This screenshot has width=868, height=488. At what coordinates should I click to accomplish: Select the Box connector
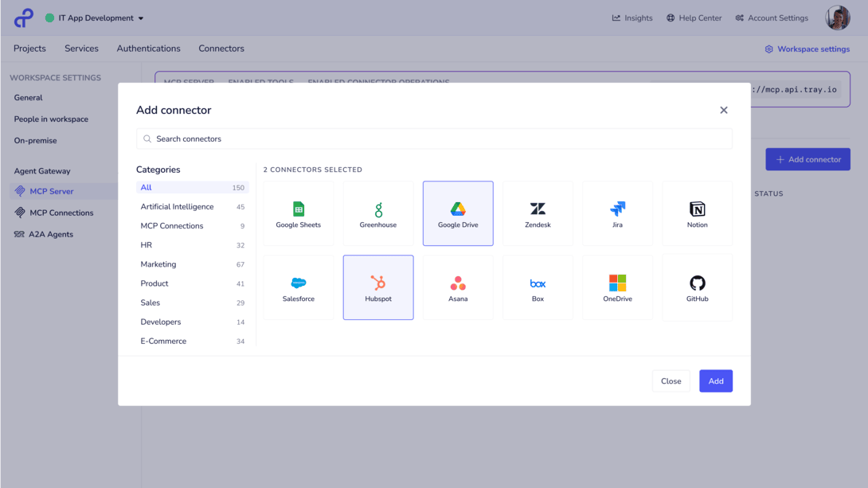click(538, 287)
